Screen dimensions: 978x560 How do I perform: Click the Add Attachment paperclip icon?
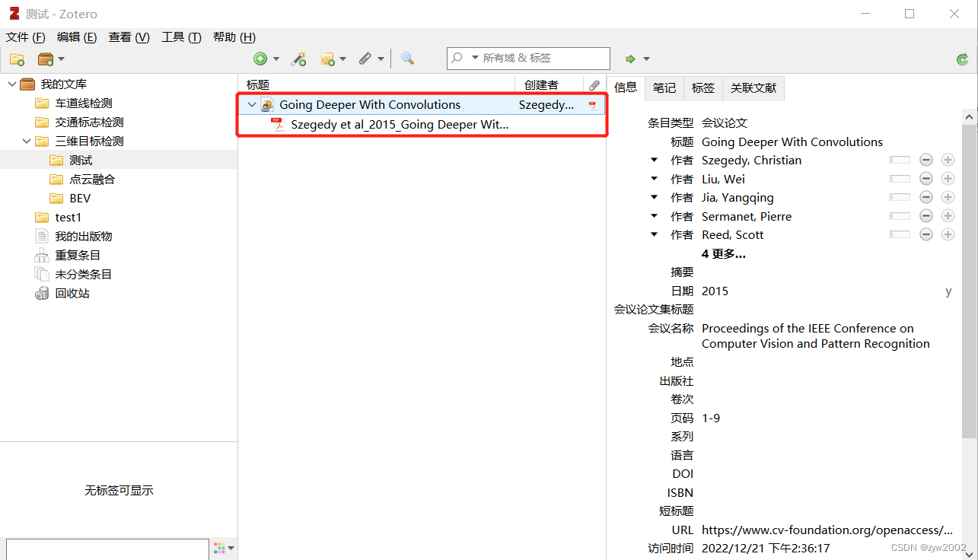pyautogui.click(x=365, y=59)
